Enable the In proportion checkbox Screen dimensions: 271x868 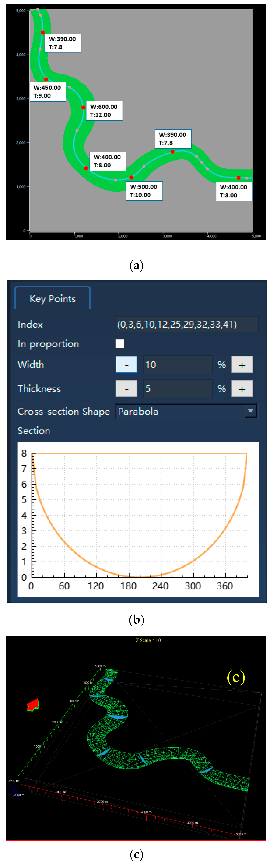pyautogui.click(x=120, y=343)
